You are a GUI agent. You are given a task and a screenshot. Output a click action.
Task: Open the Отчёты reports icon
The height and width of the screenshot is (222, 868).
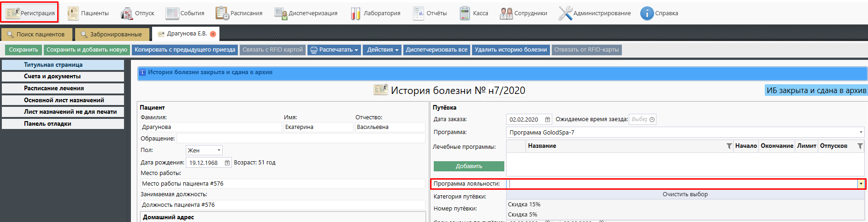click(419, 13)
